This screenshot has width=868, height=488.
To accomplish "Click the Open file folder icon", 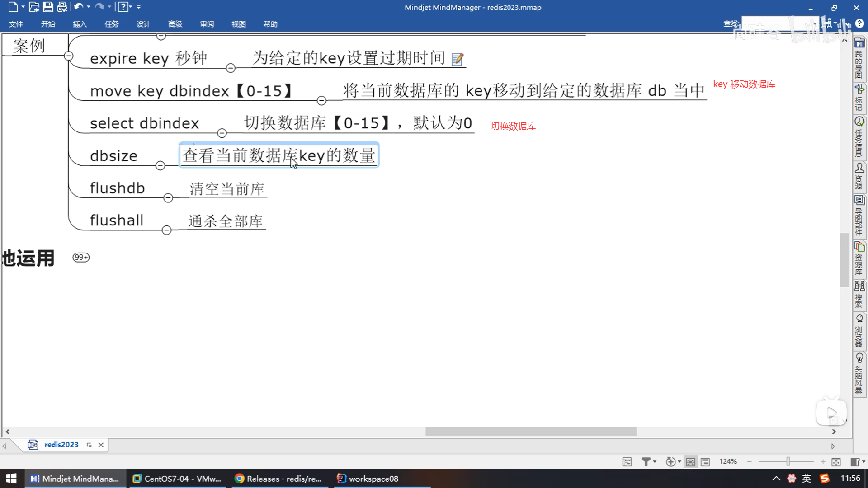I will click(x=34, y=7).
